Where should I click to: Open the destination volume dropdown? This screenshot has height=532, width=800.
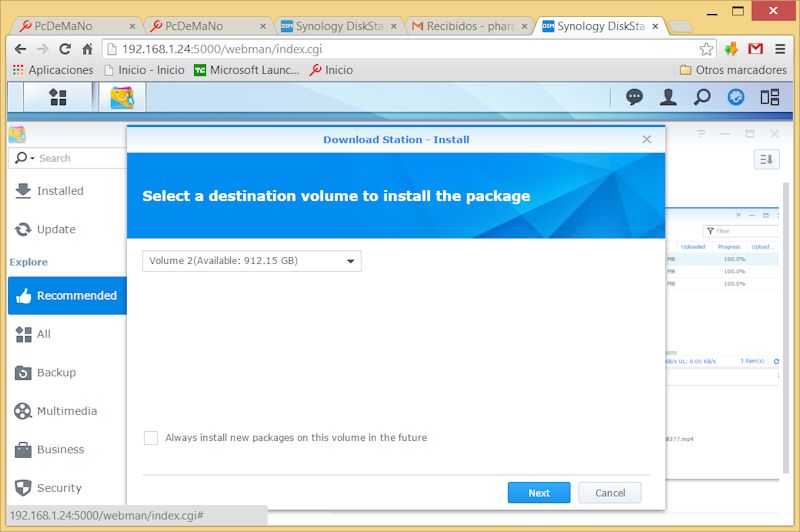pyautogui.click(x=252, y=261)
